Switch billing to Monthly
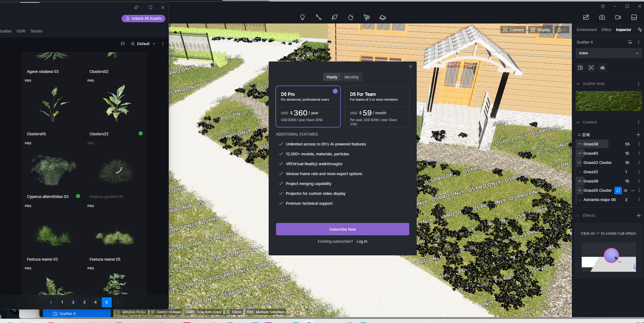The width and height of the screenshot is (644, 323). pyautogui.click(x=351, y=77)
